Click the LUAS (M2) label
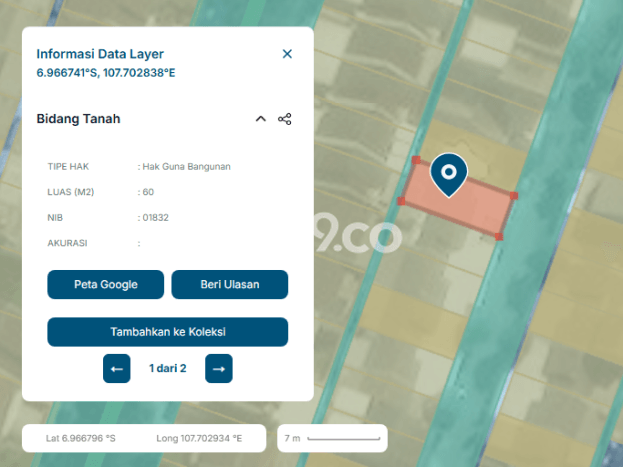Image resolution: width=623 pixels, height=467 pixels. pyautogui.click(x=71, y=192)
